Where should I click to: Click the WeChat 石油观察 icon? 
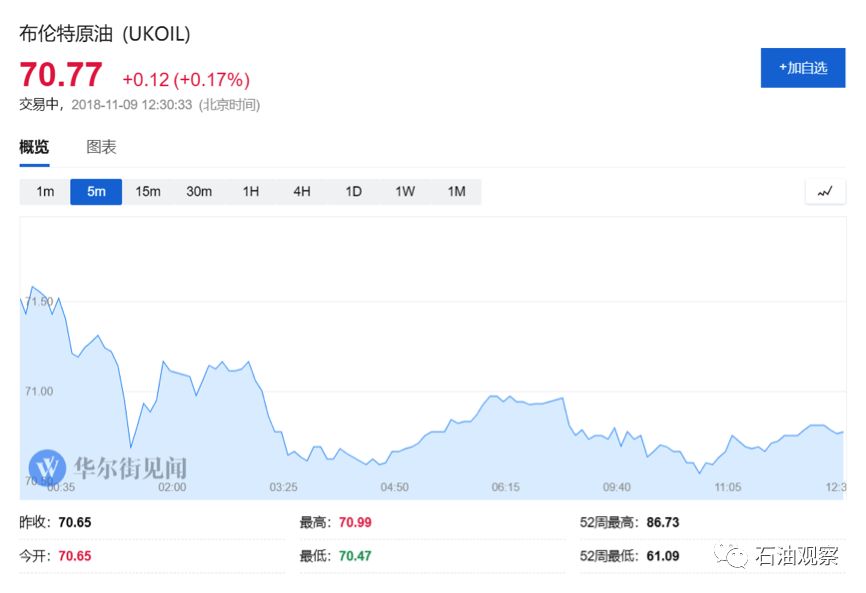tap(730, 555)
